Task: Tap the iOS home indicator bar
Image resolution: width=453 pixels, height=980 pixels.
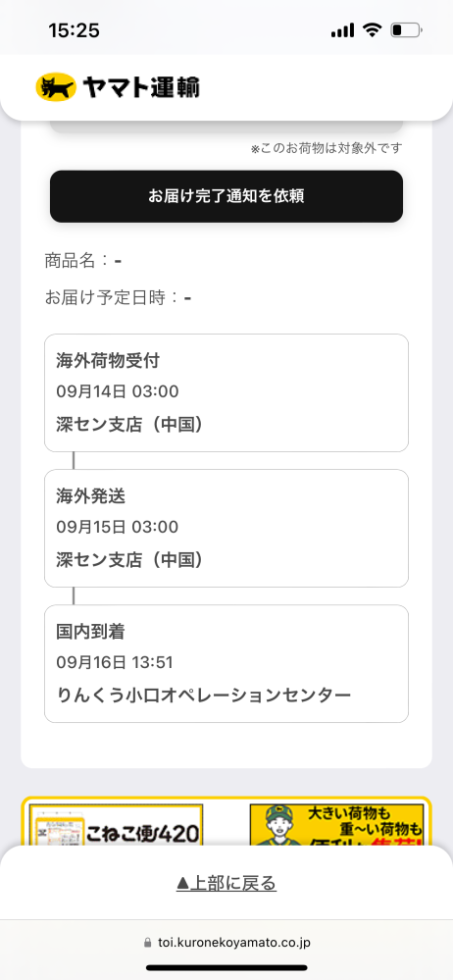Action: point(226,968)
